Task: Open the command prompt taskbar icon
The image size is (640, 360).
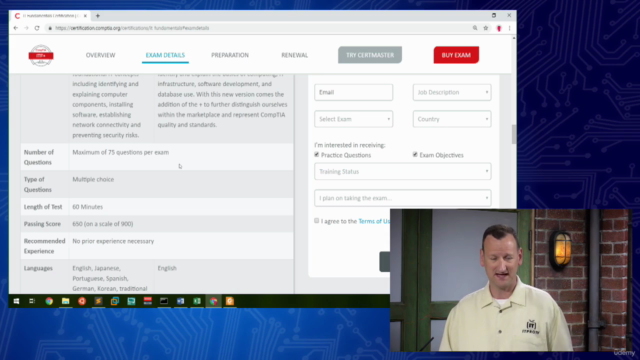Action: point(164,301)
